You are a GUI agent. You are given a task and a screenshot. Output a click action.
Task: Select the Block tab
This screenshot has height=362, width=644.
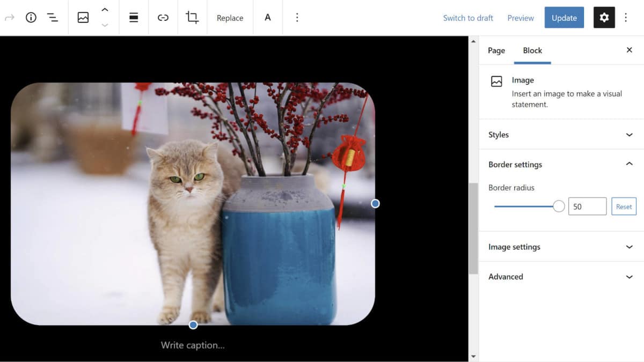point(532,50)
